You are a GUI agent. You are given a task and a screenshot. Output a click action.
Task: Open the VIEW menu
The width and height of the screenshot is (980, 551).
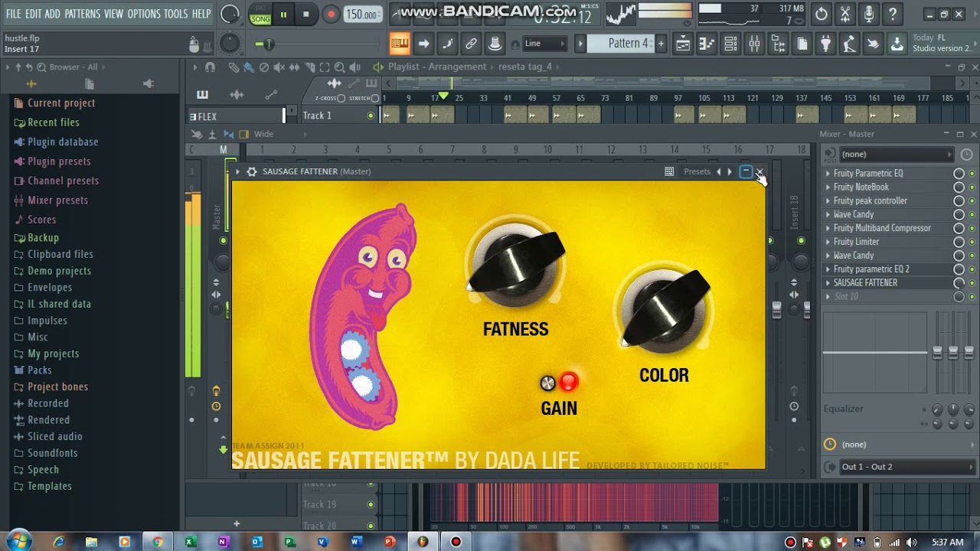click(113, 14)
